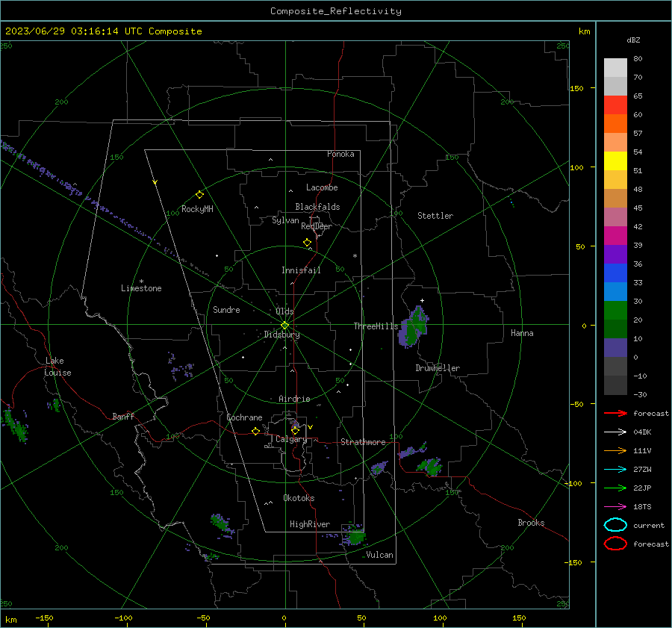This screenshot has height=628, width=672.
Task: Select the purple 36–39 dBZ color swatch
Action: pos(615,255)
